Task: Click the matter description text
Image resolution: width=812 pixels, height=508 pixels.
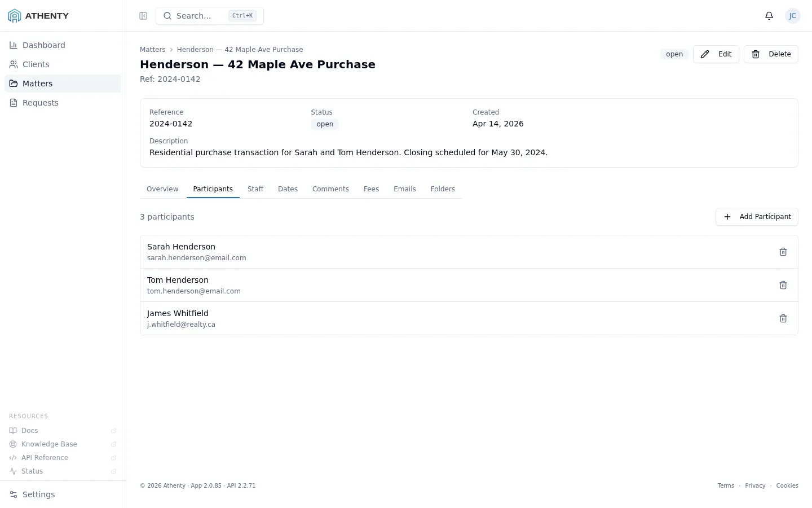Action: 348,152
